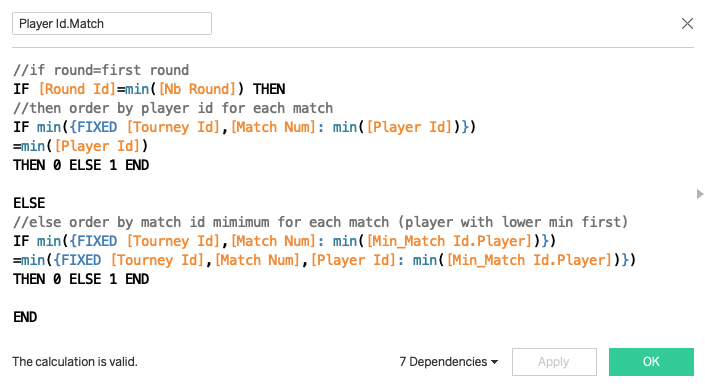The width and height of the screenshot is (705, 386).
Task: Click the comment '//if round=first round'
Action: [x=101, y=71]
